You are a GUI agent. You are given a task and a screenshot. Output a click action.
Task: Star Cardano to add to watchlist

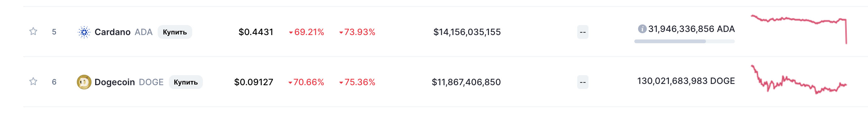(x=33, y=32)
